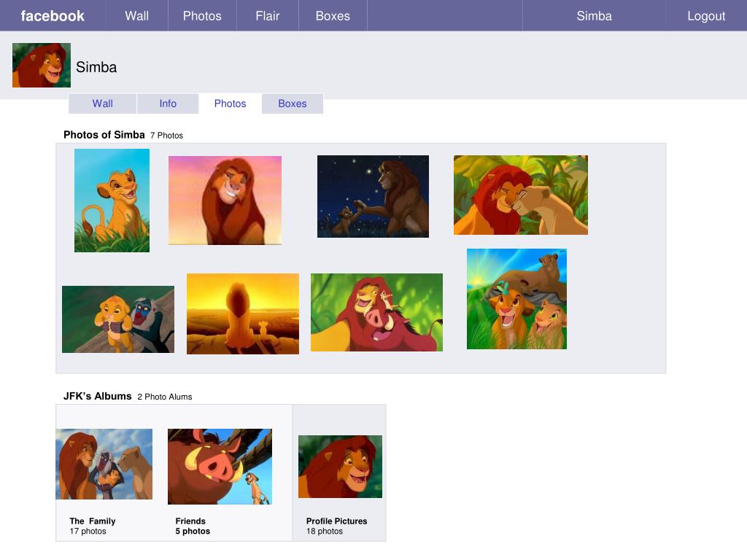The width and height of the screenshot is (747, 560).
Task: Select the Photos profile tab
Action: (x=230, y=104)
